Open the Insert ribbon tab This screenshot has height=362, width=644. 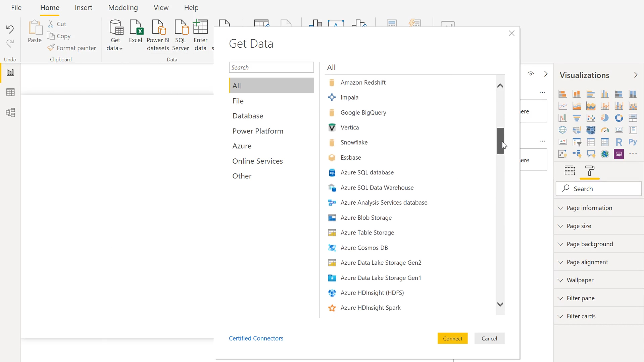click(84, 7)
